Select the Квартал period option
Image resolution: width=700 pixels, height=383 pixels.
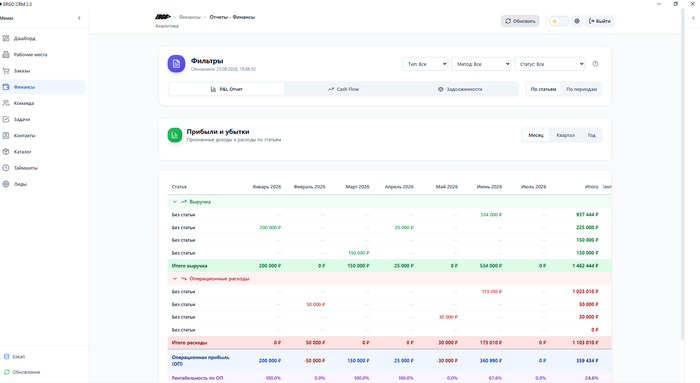[565, 135]
